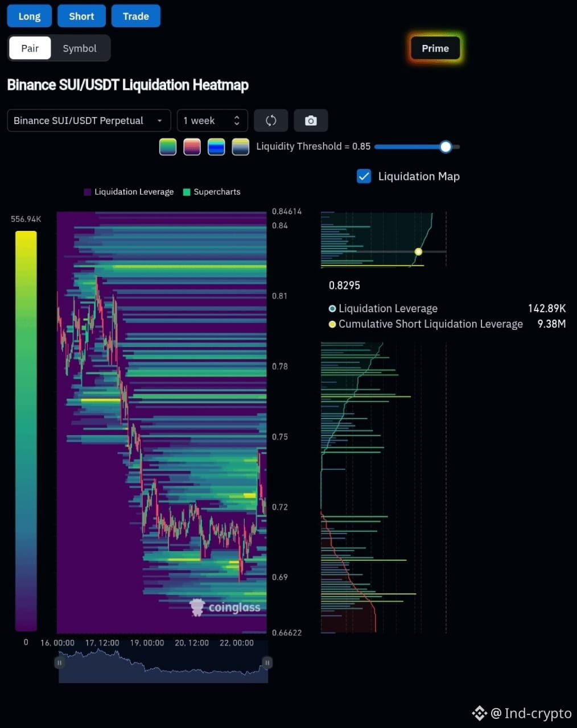
Task: Click the right handle of the time range selector
Action: click(267, 663)
